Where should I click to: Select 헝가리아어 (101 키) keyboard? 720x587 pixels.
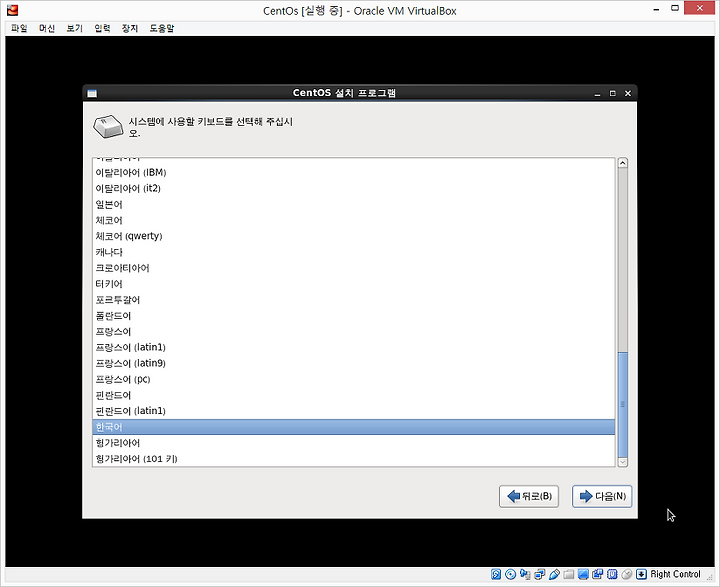tap(354, 458)
